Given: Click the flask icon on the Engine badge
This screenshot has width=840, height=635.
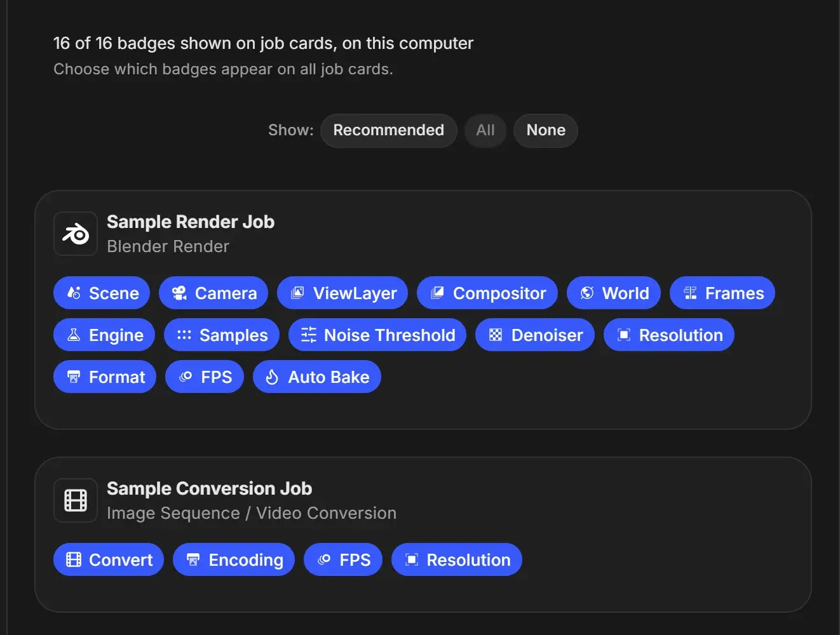Looking at the screenshot, I should pyautogui.click(x=74, y=335).
